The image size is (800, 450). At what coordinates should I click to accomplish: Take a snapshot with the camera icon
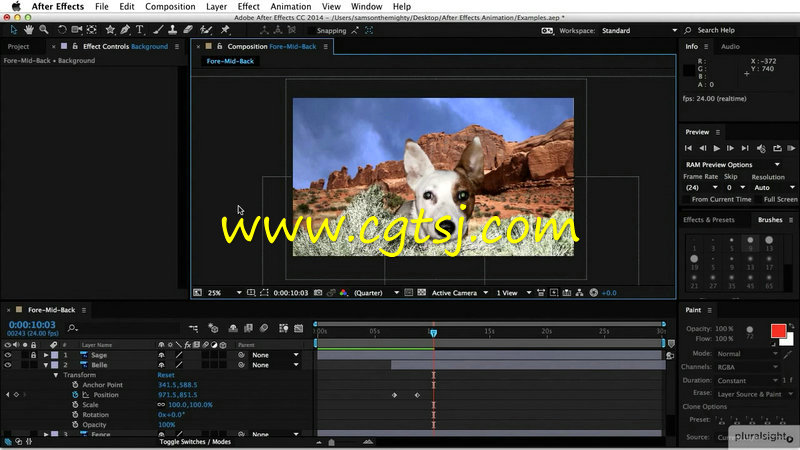[318, 293]
